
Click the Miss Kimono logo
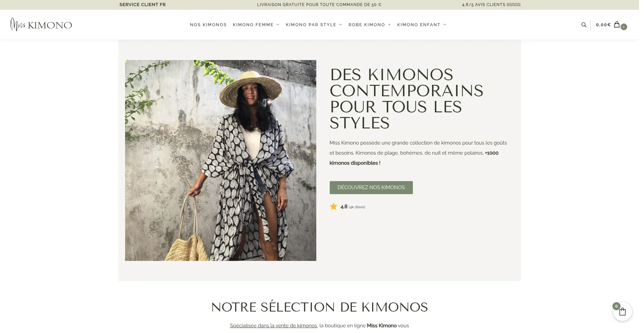41,25
